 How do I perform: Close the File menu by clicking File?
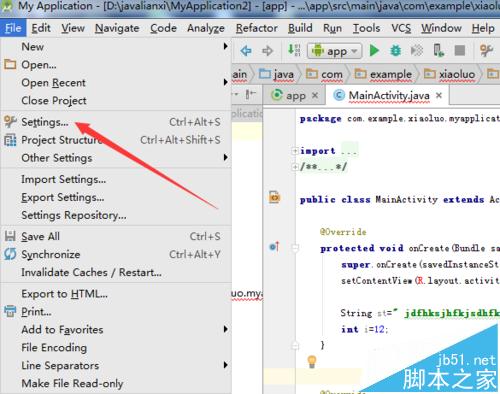(13, 28)
